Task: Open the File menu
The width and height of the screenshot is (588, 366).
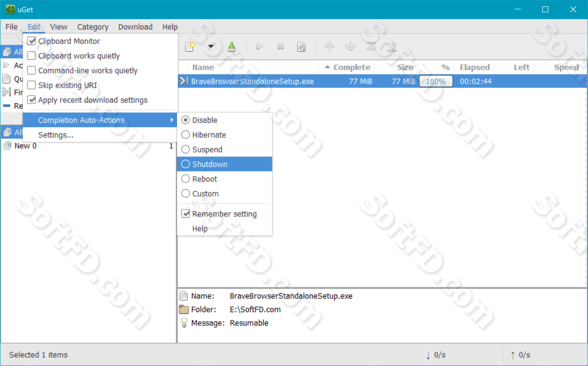Action: pyautogui.click(x=11, y=26)
